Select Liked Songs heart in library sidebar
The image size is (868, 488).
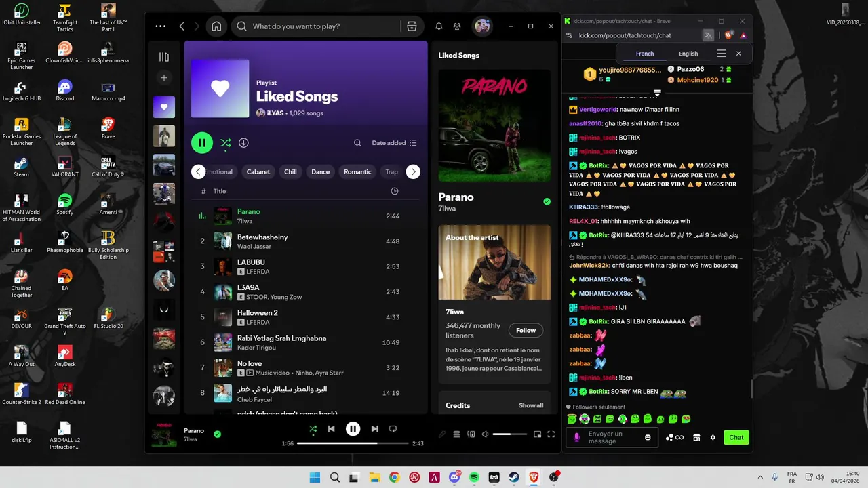coord(164,107)
